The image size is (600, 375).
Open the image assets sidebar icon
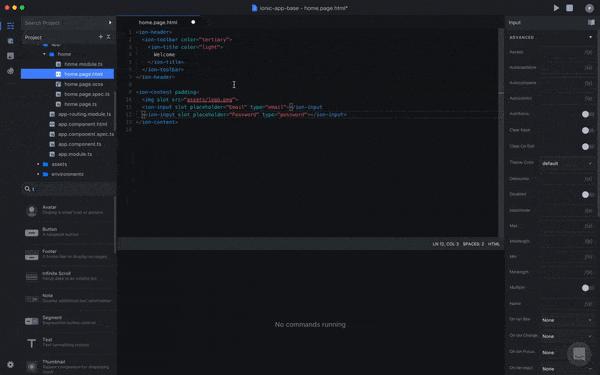(x=10, y=56)
